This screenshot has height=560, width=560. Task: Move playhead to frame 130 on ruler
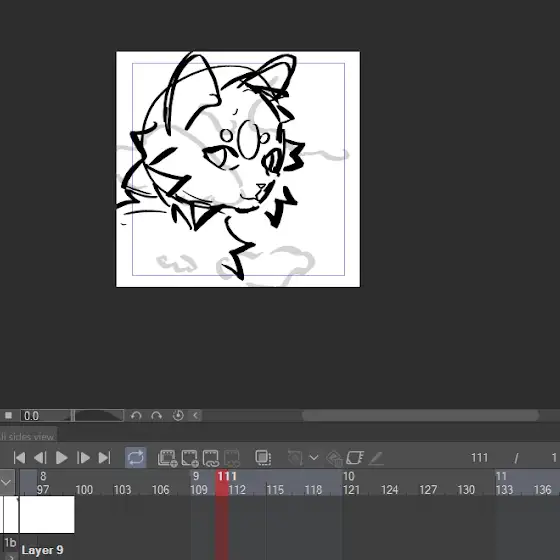466,489
